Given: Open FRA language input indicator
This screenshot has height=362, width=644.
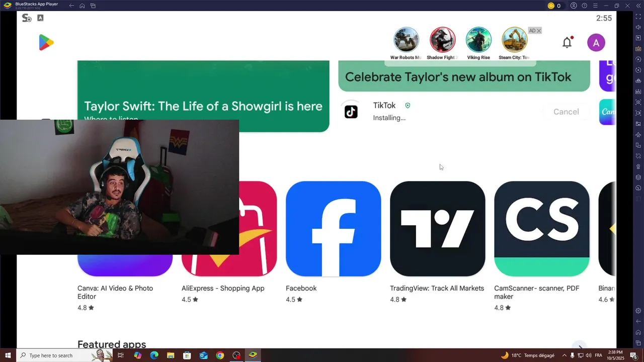Looking at the screenshot, I should (599, 355).
